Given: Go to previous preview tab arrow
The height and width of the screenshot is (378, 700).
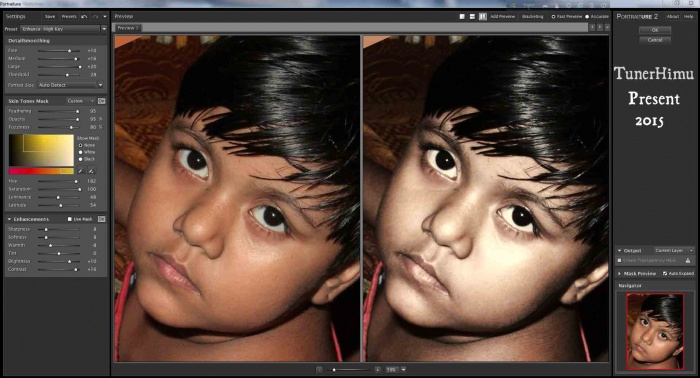Looking at the screenshot, I should (592, 28).
